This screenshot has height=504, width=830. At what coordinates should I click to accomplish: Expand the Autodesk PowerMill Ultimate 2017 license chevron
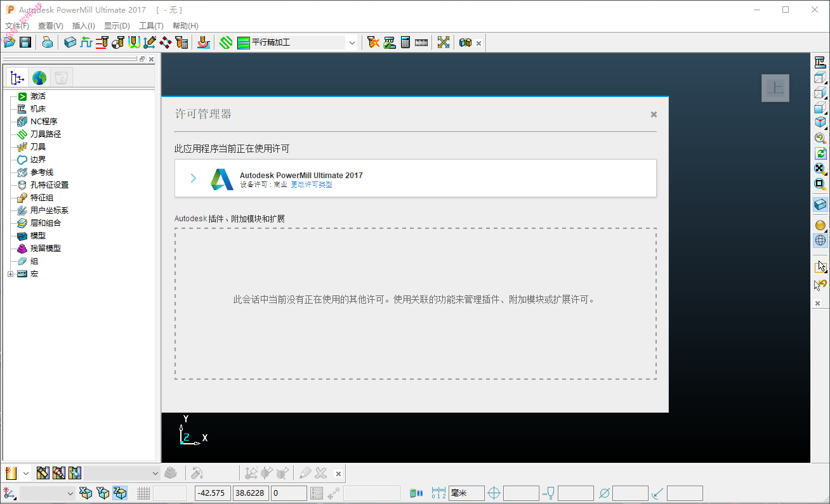click(194, 178)
